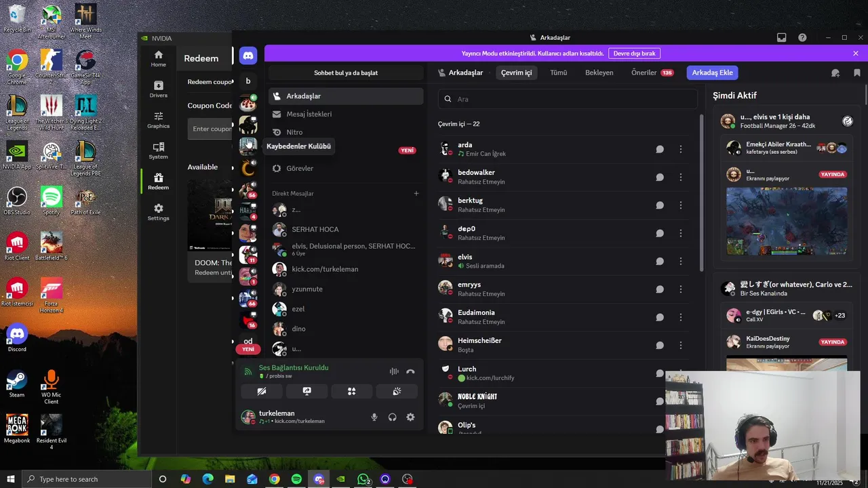Open NVIDIA app System section
This screenshot has height=488, width=868.
pos(158,150)
